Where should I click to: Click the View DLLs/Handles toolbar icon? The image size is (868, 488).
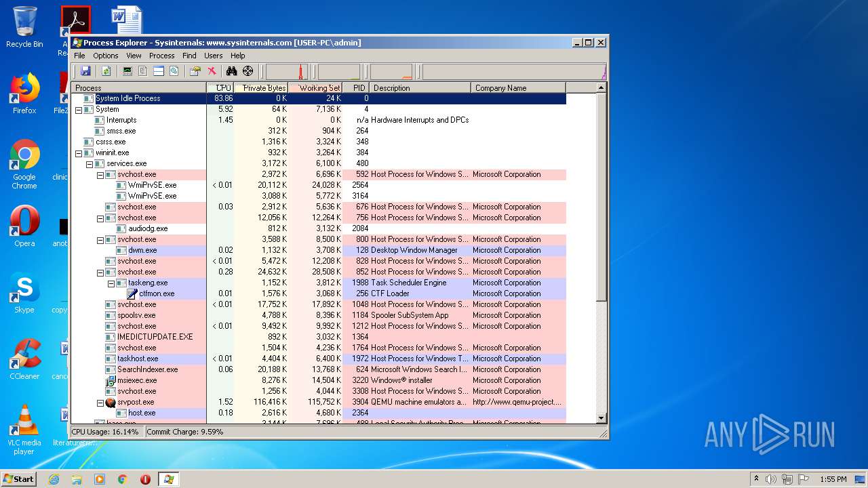174,71
